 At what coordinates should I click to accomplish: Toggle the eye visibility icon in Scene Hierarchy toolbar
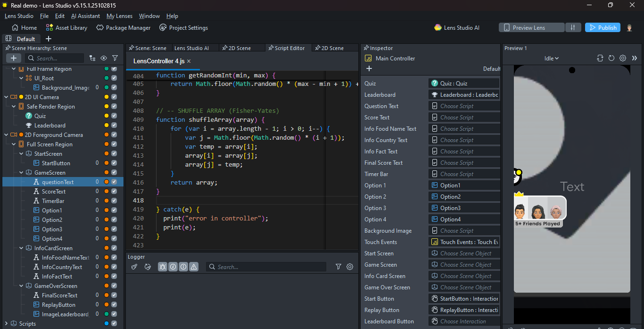(x=104, y=58)
